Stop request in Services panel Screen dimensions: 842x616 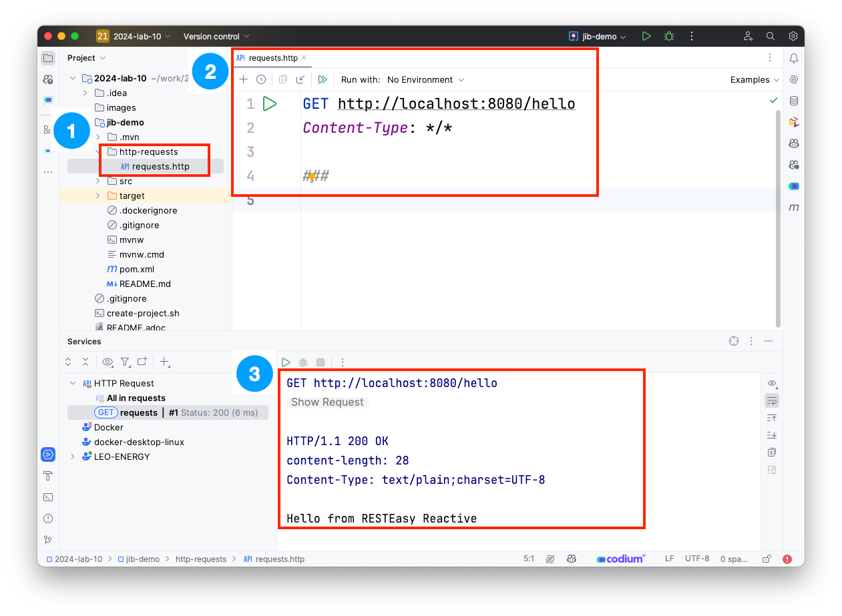coord(321,362)
